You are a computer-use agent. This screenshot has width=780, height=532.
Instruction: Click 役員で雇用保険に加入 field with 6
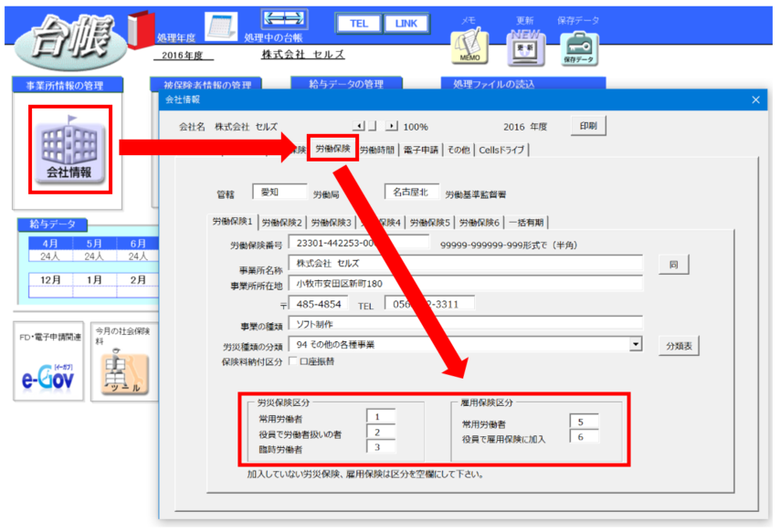[x=584, y=436]
